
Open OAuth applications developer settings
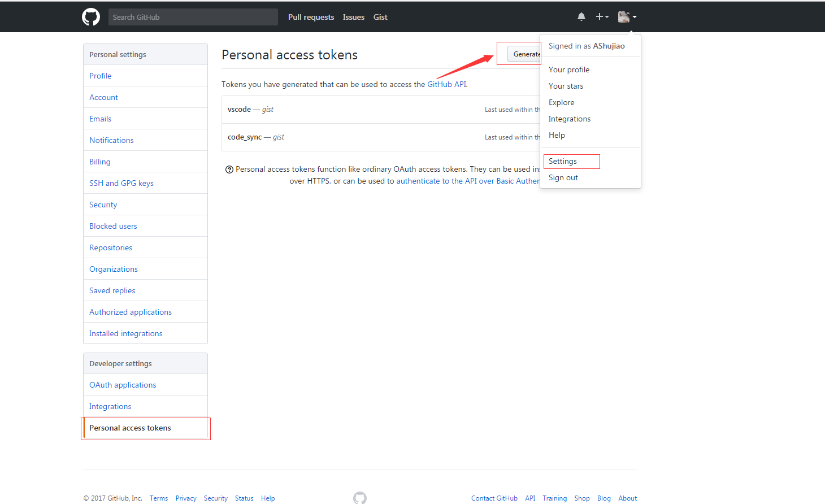pyautogui.click(x=123, y=385)
